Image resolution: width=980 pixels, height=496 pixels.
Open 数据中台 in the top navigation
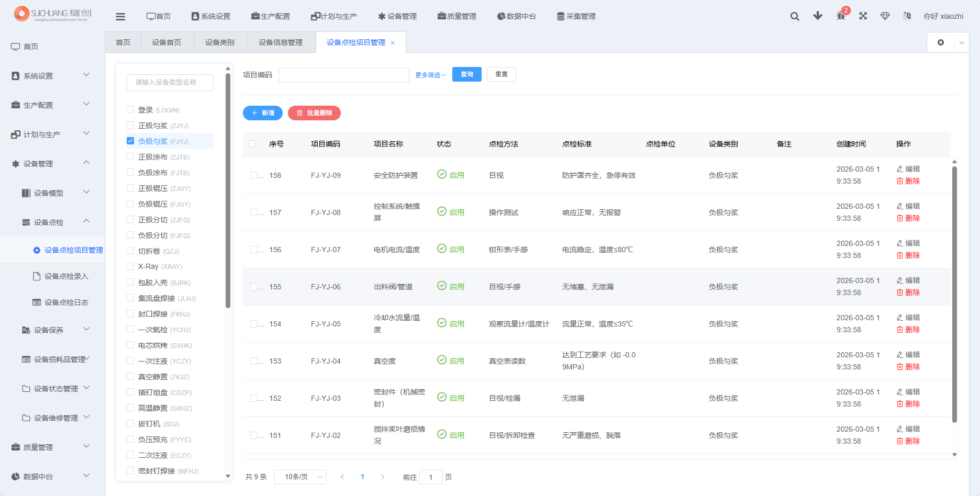pyautogui.click(x=517, y=16)
